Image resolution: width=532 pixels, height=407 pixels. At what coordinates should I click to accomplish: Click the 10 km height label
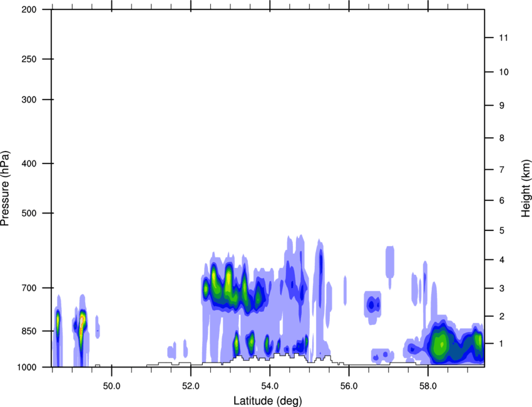click(504, 72)
